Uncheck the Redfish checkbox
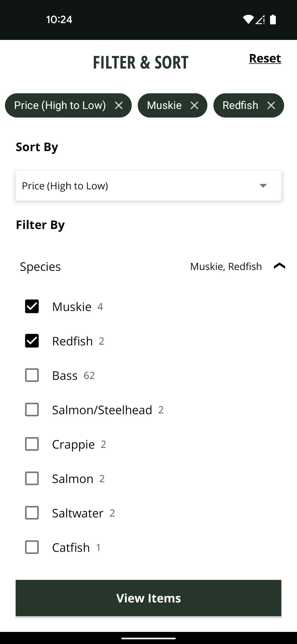Screen dimensions: 297x644 [32, 341]
